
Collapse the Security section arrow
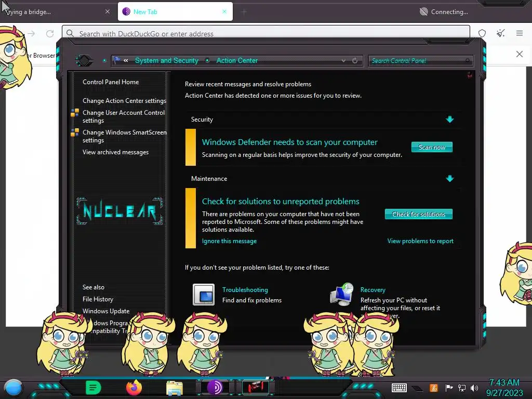(x=449, y=119)
